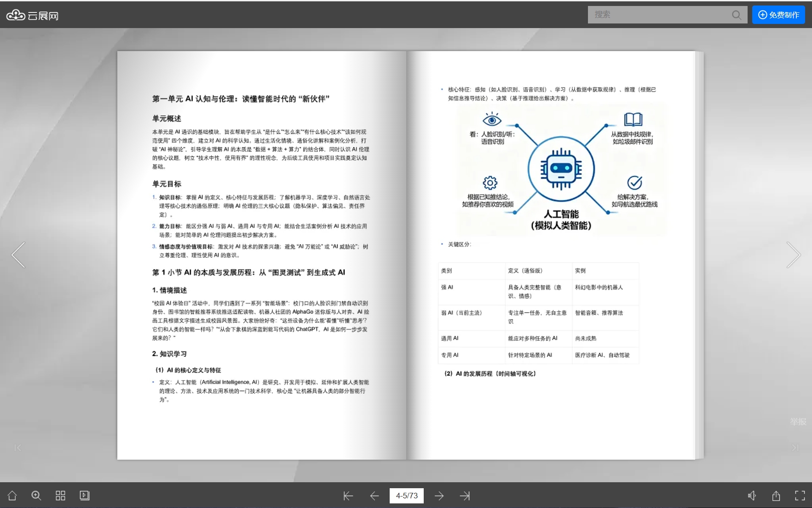This screenshot has width=812, height=508.
Task: Click the zoom-in magnifier icon
Action: [36, 496]
